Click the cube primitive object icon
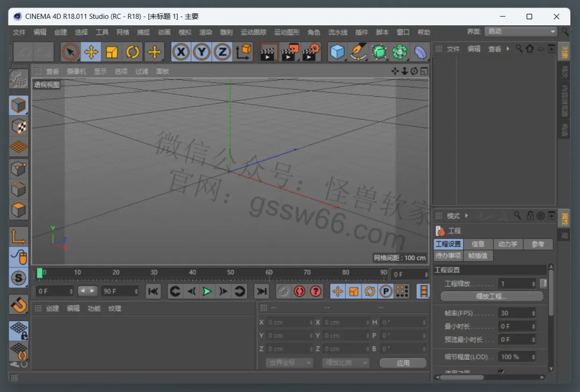Screen dimensions: 580x392 coord(337,52)
